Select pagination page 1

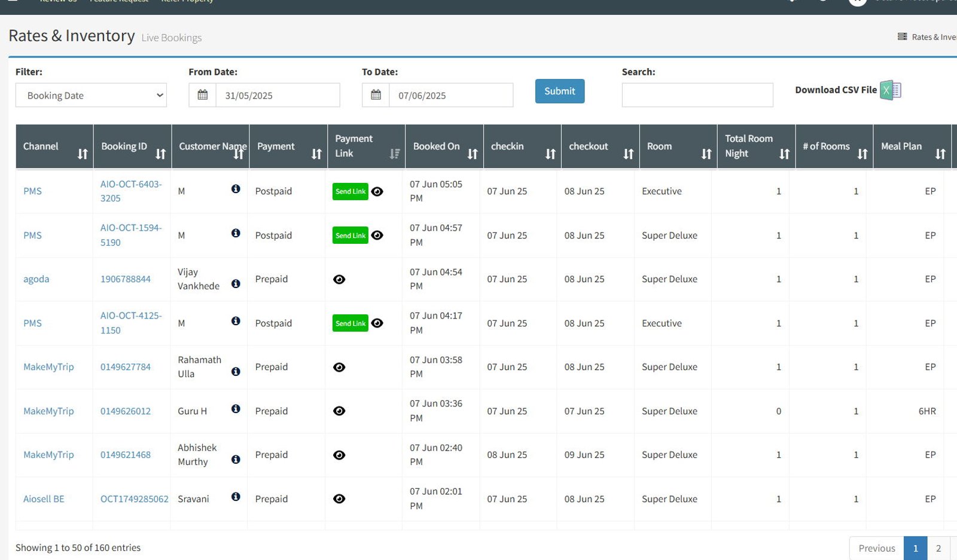[915, 548]
